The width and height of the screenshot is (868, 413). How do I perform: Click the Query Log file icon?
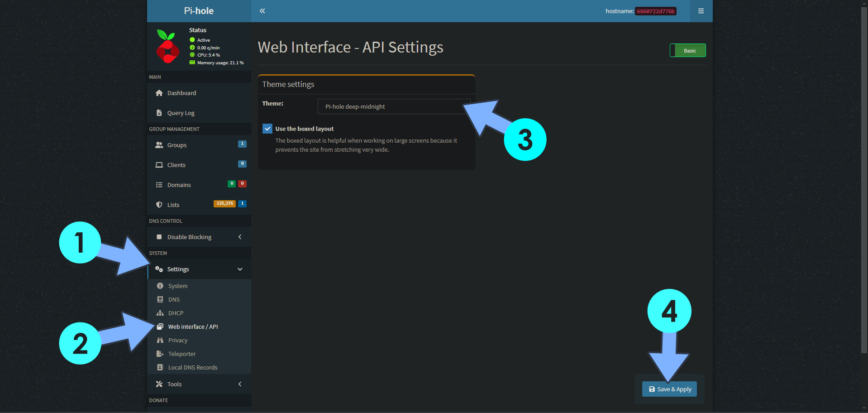click(159, 113)
